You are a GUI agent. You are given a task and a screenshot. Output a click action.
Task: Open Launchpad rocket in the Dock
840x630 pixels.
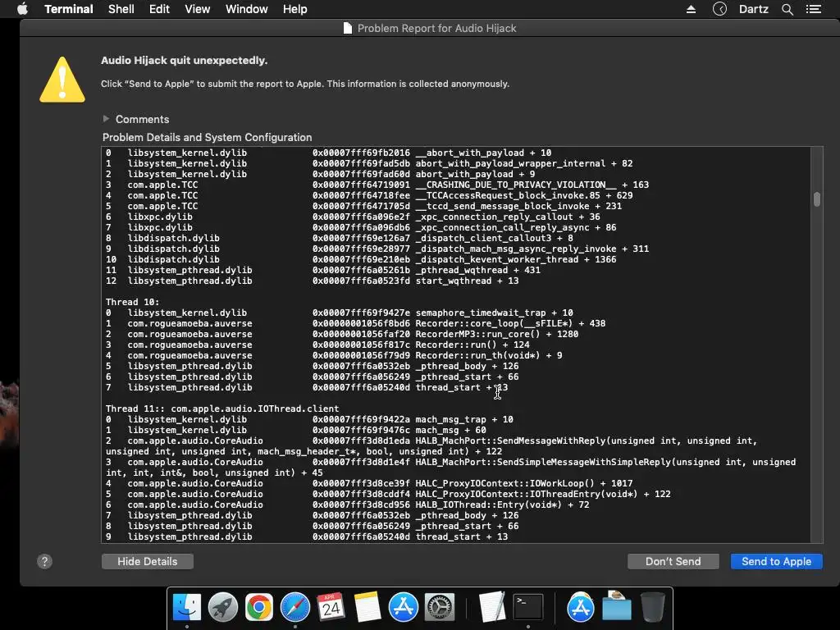(223, 608)
